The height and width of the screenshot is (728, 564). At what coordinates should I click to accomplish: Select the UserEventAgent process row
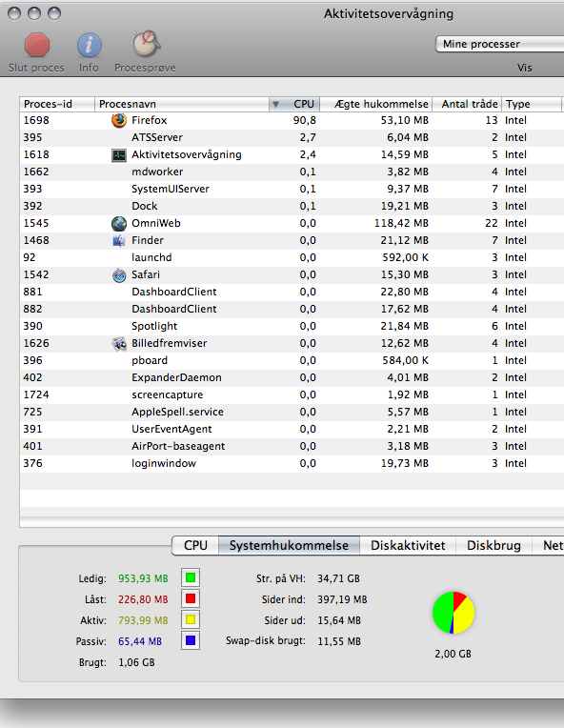[292, 430]
